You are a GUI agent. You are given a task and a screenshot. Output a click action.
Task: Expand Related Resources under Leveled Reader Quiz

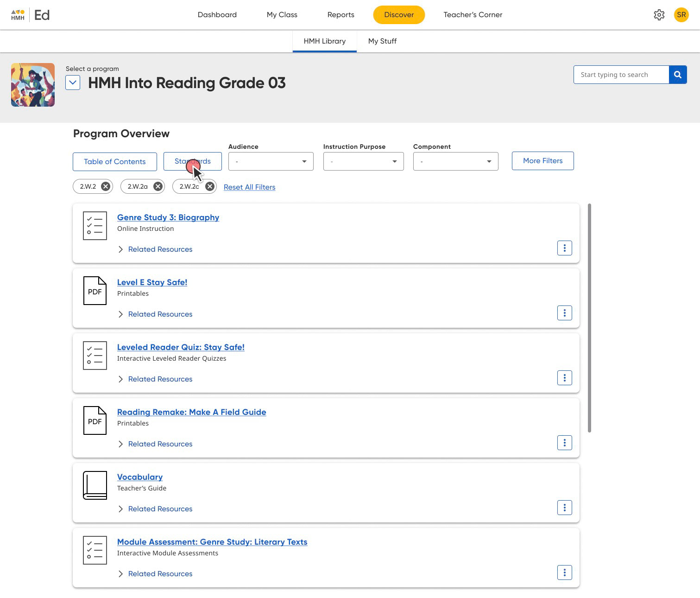click(155, 379)
